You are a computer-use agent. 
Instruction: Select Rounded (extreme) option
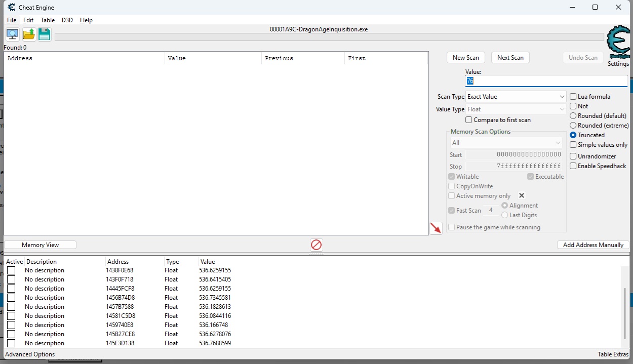tap(573, 126)
